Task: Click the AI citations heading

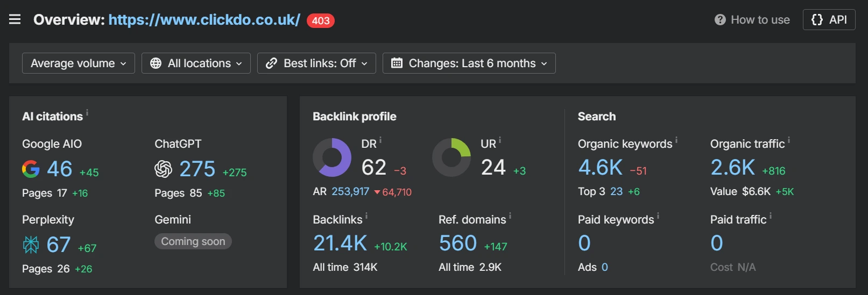Action: [52, 117]
